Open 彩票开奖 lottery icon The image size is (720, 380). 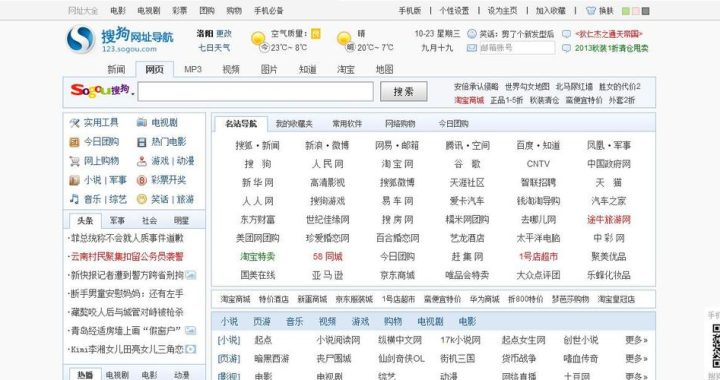142,180
